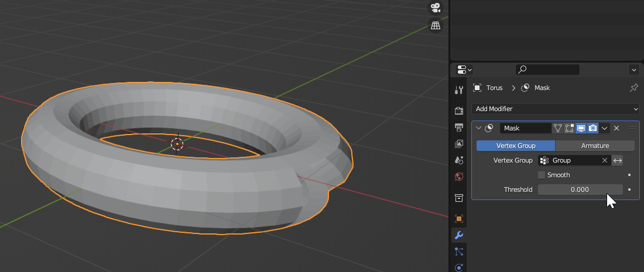Open the Vertex Group selector showing Group
The height and width of the screenshot is (272, 644).
tap(574, 160)
